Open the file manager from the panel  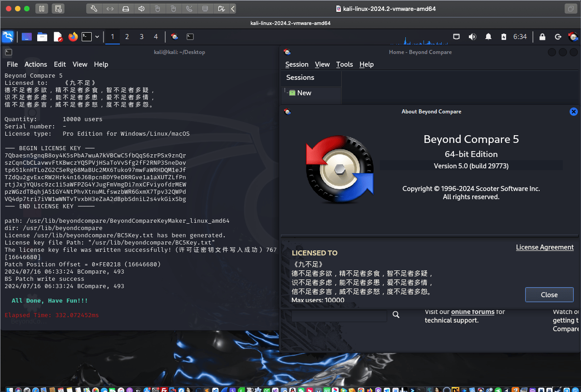point(42,37)
